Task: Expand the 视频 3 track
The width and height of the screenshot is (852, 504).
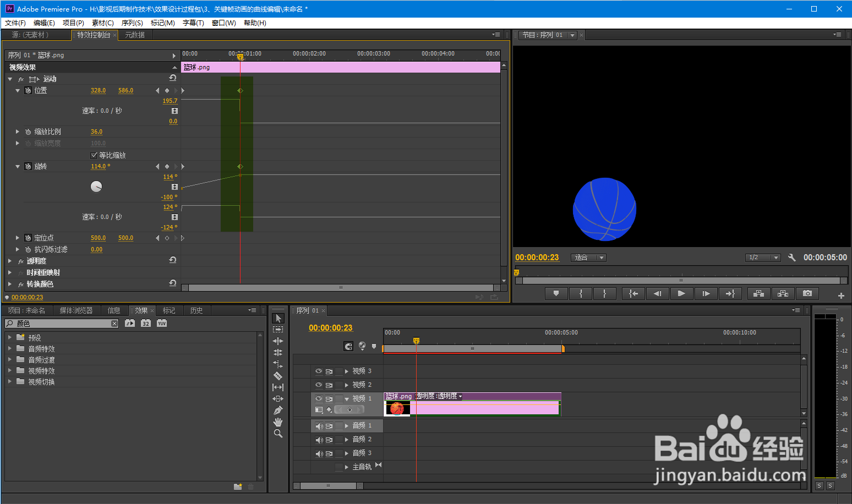Action: 347,371
